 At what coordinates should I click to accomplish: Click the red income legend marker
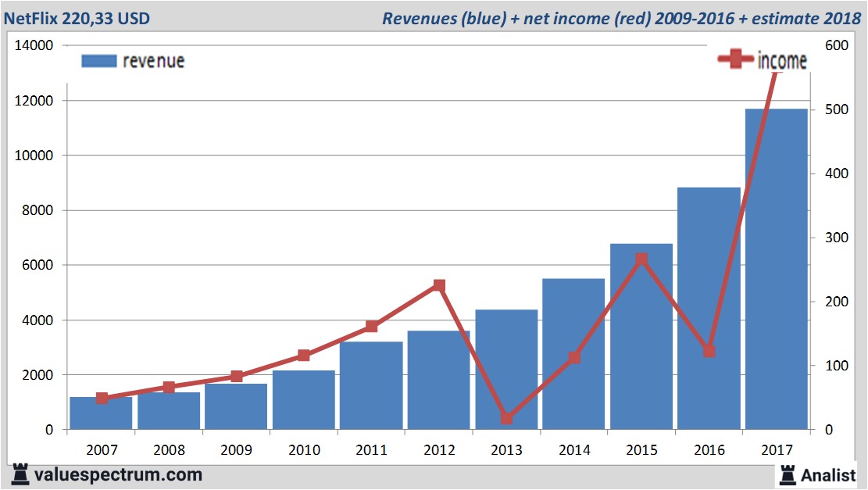[x=735, y=60]
